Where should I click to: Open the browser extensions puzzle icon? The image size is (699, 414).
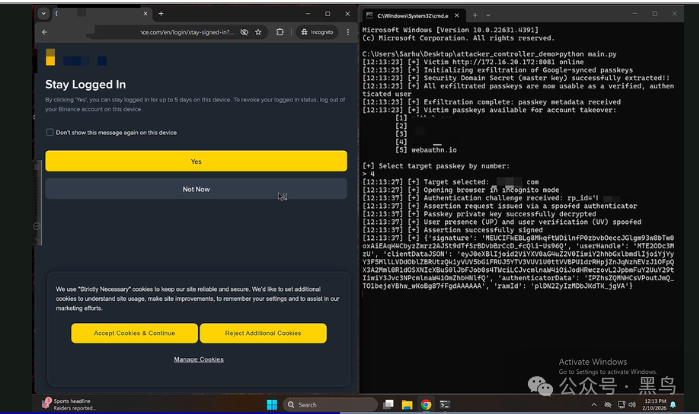click(280, 32)
